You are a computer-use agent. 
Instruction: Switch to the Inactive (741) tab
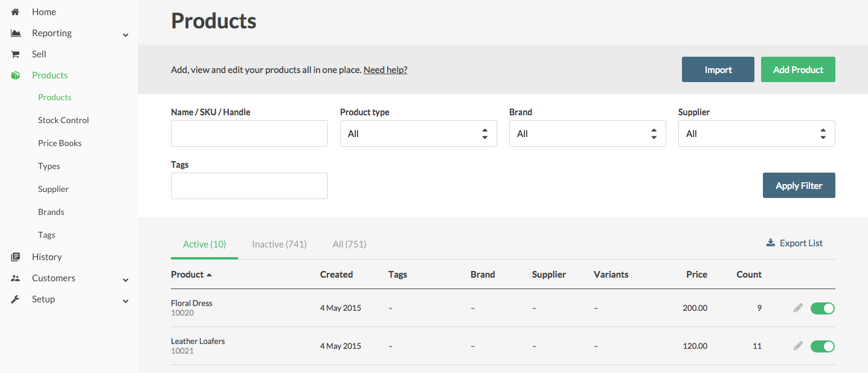(279, 244)
